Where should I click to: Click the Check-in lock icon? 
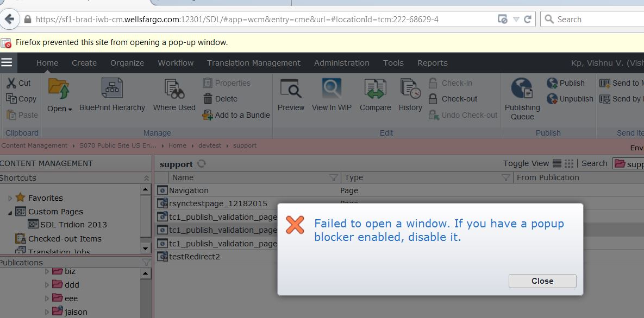(x=433, y=83)
